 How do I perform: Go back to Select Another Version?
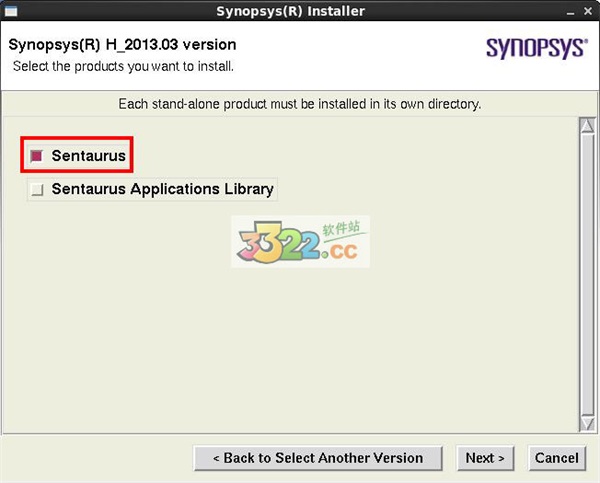pos(318,458)
